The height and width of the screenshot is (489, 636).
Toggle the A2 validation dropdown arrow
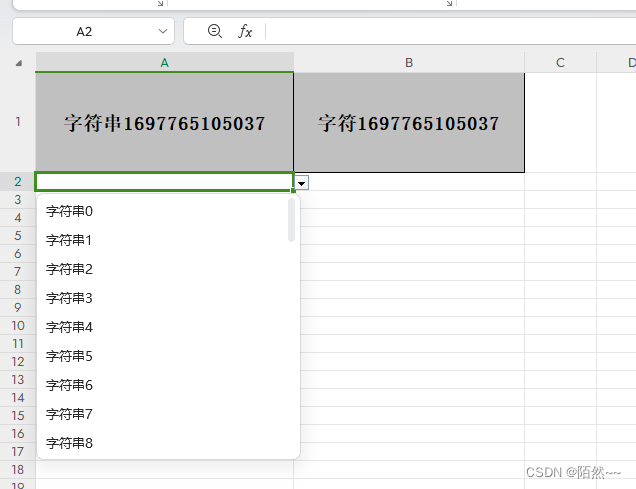301,183
